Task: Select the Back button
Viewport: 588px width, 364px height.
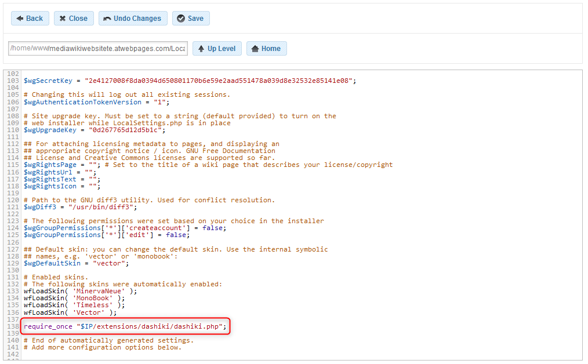Action: [30, 18]
